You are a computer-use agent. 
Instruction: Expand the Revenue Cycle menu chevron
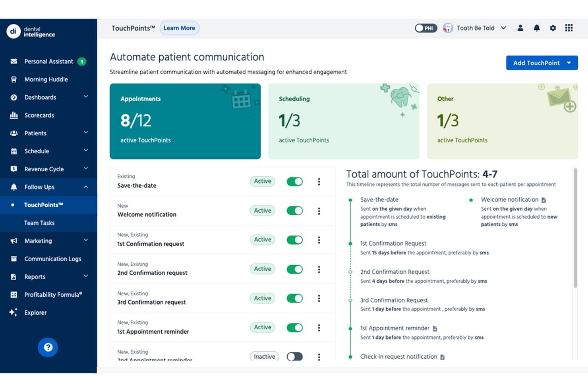click(x=86, y=168)
